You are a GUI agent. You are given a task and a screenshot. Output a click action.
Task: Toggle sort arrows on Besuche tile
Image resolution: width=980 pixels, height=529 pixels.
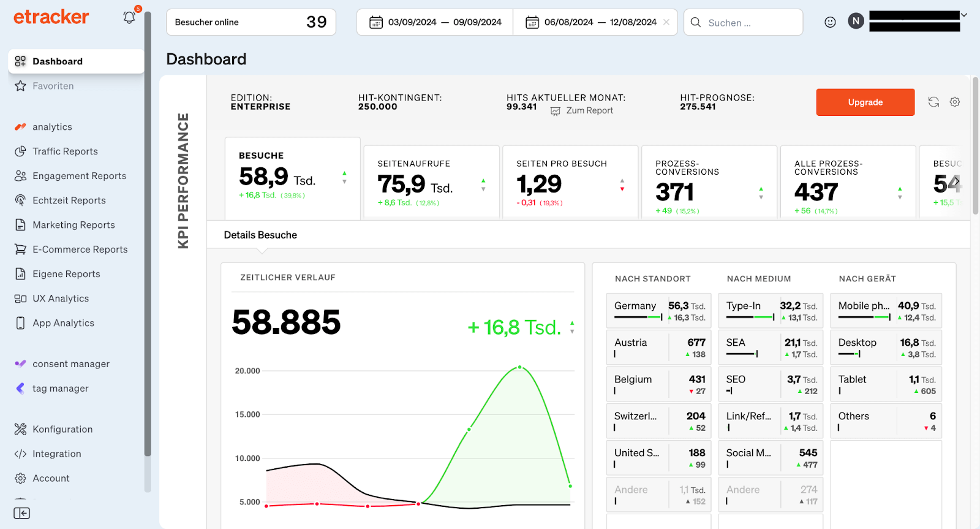click(344, 178)
